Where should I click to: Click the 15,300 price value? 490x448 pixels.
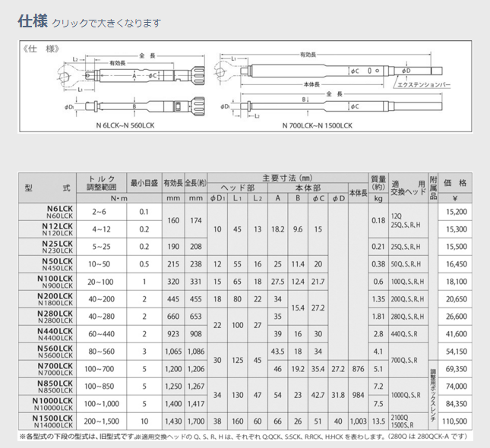tap(457, 229)
